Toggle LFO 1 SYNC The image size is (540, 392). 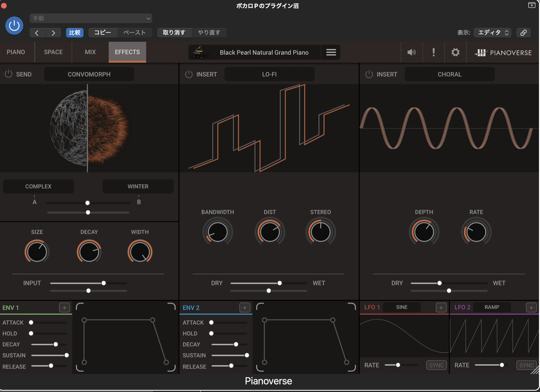point(436,365)
